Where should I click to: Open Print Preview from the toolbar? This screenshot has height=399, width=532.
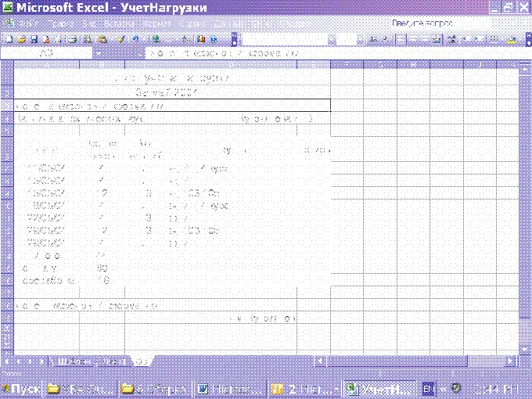click(88, 40)
